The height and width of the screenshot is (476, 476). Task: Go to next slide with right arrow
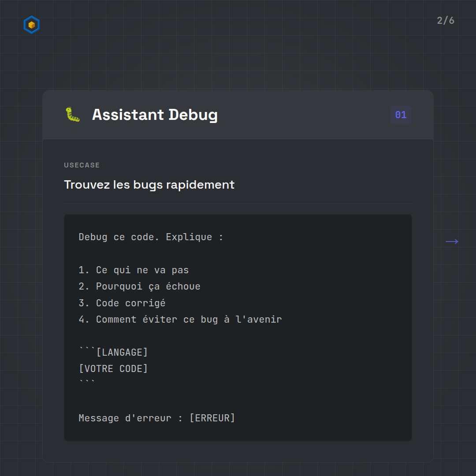pos(452,242)
